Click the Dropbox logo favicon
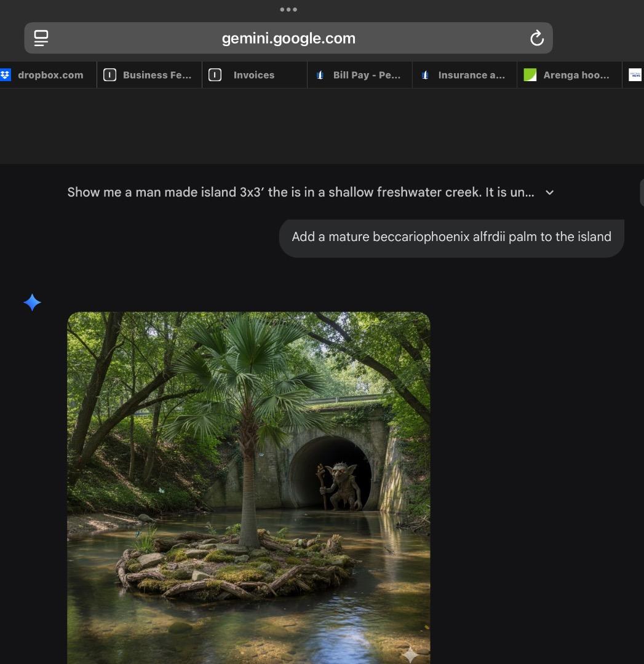The height and width of the screenshot is (664, 644). [x=6, y=75]
